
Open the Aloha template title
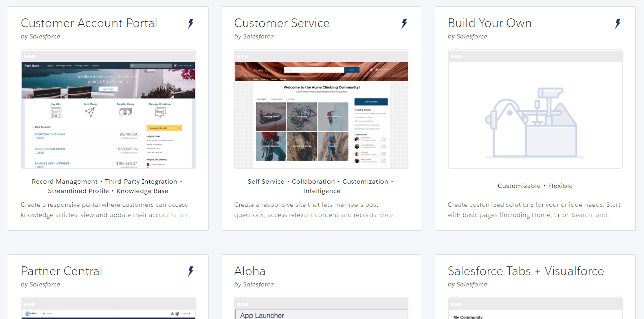click(x=250, y=271)
